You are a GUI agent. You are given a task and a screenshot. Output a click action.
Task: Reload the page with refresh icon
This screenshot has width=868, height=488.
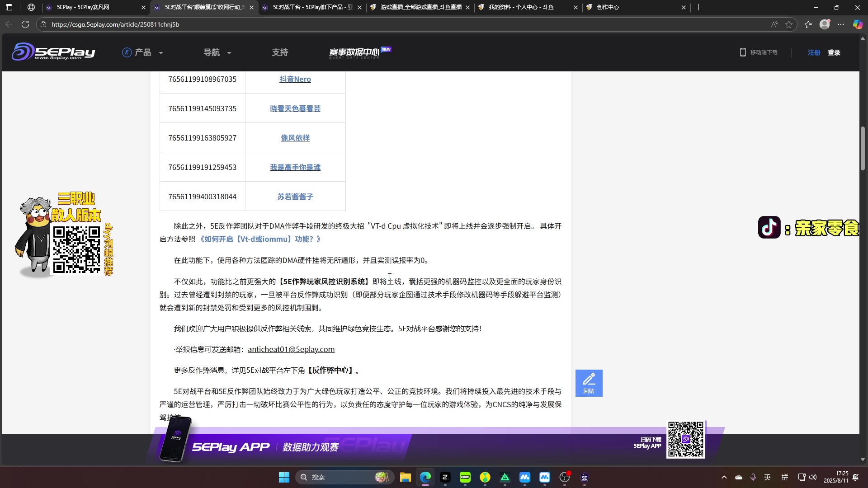25,24
